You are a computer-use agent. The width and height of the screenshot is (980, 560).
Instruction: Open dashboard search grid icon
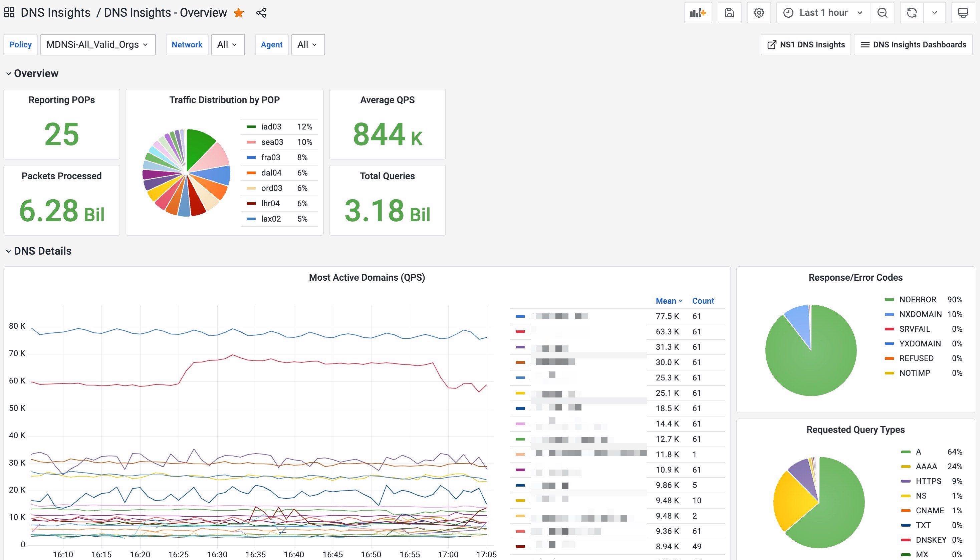tap(9, 13)
